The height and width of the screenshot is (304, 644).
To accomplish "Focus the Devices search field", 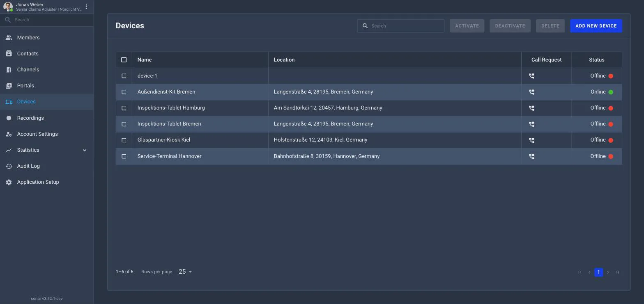I will pos(400,26).
